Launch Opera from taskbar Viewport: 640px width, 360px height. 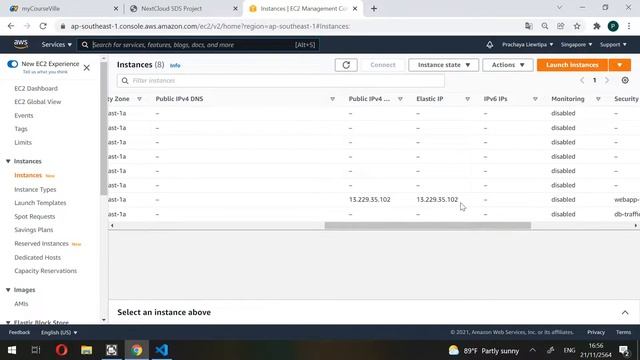[62, 350]
